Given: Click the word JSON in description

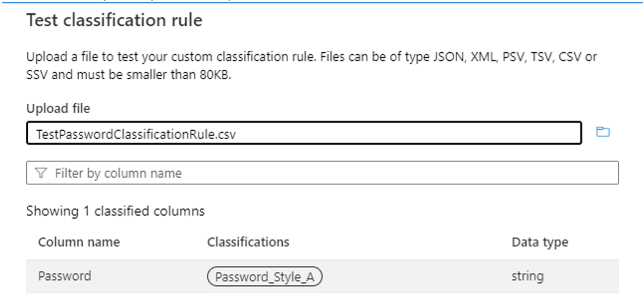Looking at the screenshot, I should pyautogui.click(x=446, y=57).
